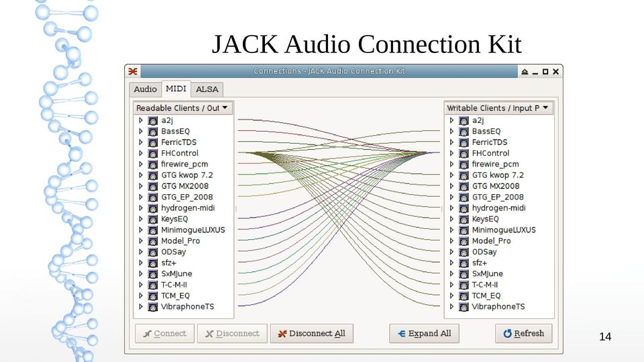The width and height of the screenshot is (644, 362).
Task: Click Model_Pro client icon in writable list
Action: coord(464,242)
